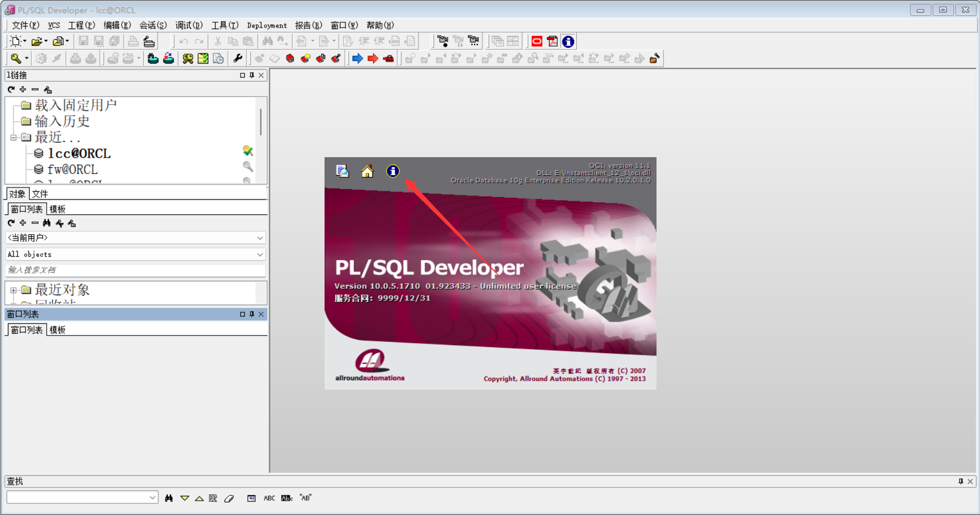Close the 窗口列表 panel
Screen dimensions: 980x515
[x=261, y=314]
